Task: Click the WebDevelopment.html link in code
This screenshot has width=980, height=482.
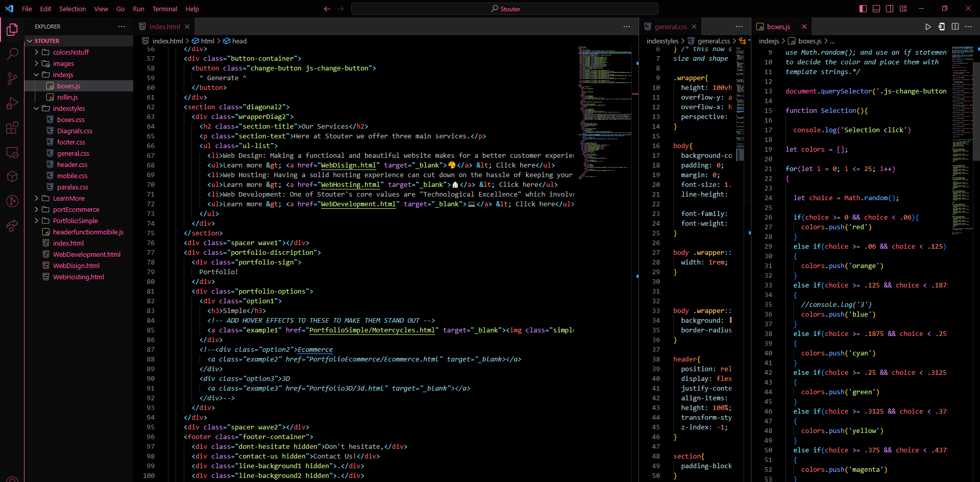Action: 358,204
